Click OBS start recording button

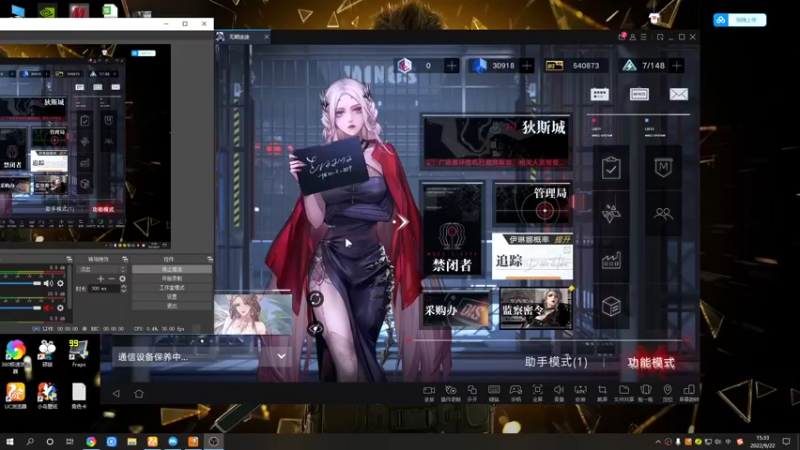point(172,279)
